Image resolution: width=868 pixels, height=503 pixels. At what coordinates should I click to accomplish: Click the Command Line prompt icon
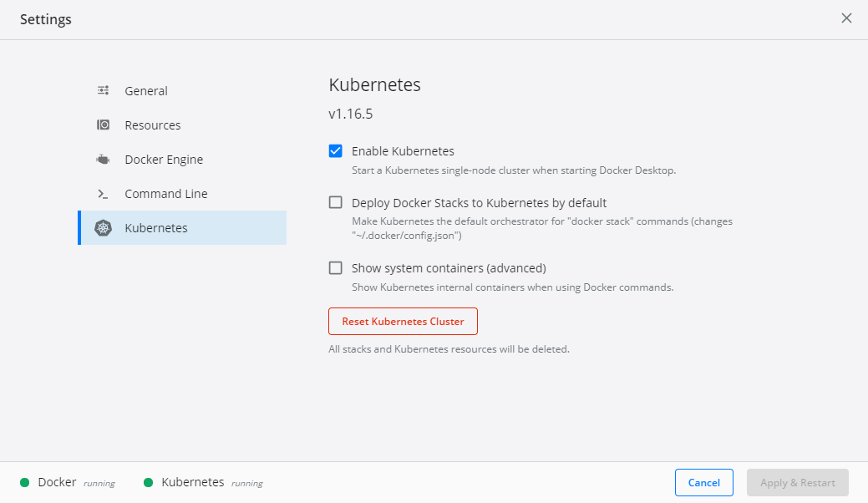104,194
